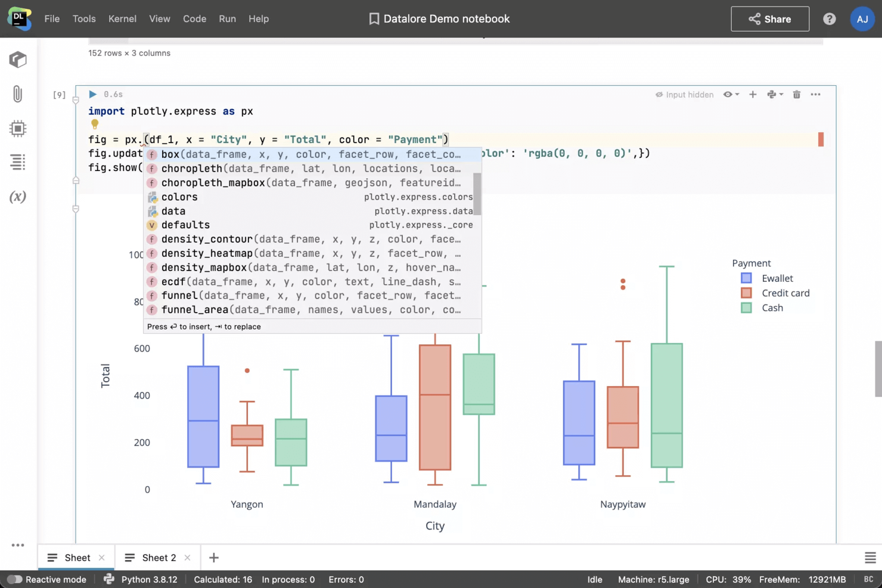This screenshot has width=882, height=588.
Task: Open the Python cell type dropdown
Action: tap(775, 94)
